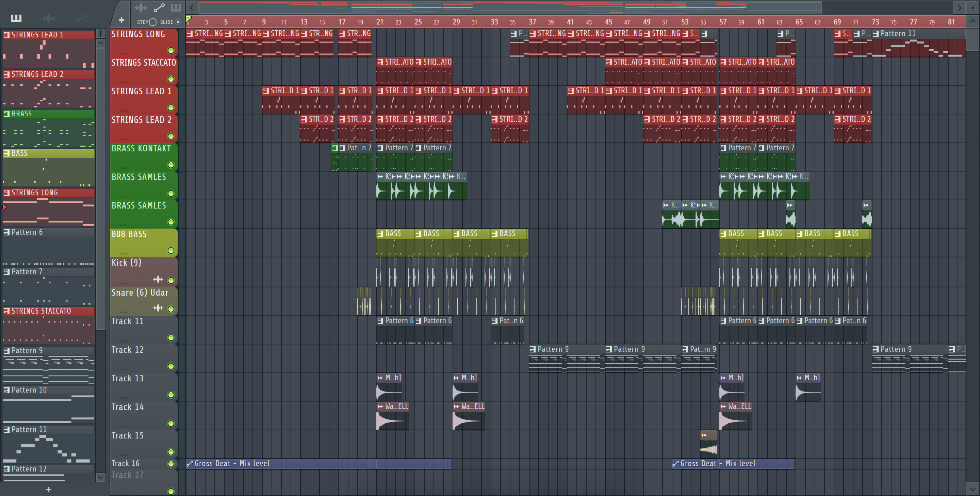Mute the STRINGS LONG track
The height and width of the screenshot is (496, 980).
pyautogui.click(x=171, y=50)
